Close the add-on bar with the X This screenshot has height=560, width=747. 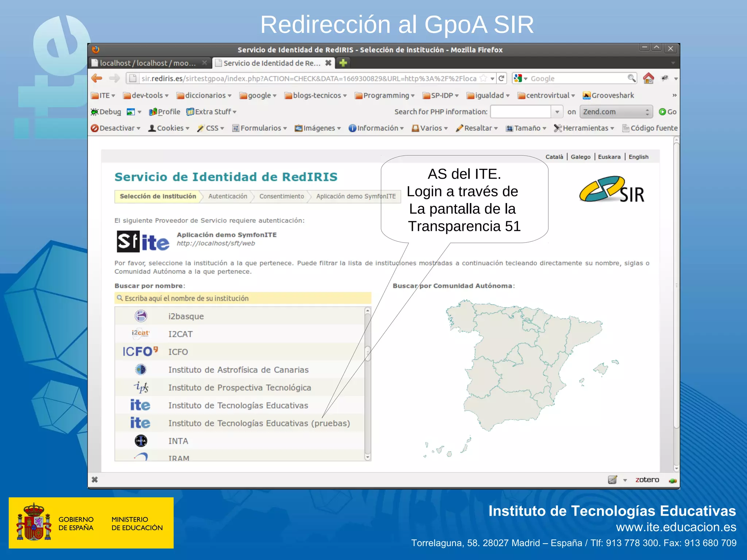click(x=95, y=480)
